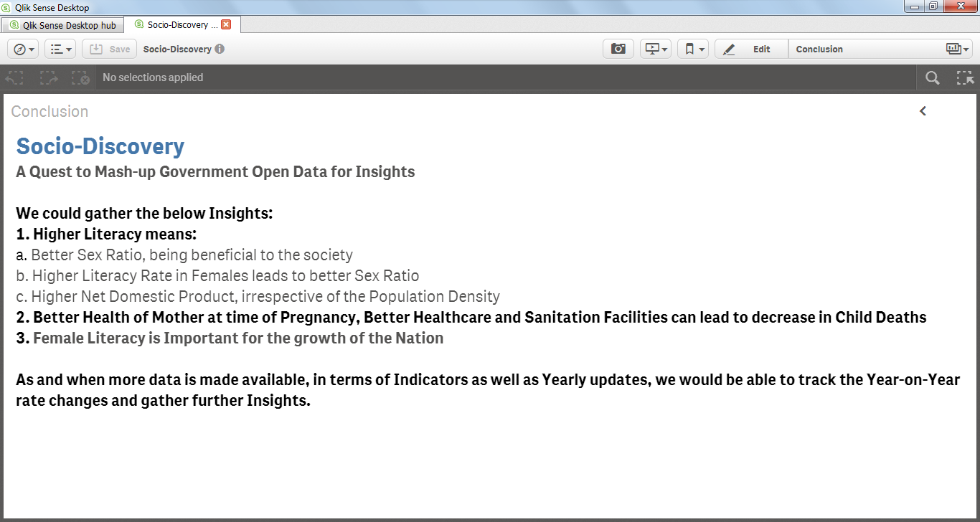Open the selections tool icon

tap(965, 77)
